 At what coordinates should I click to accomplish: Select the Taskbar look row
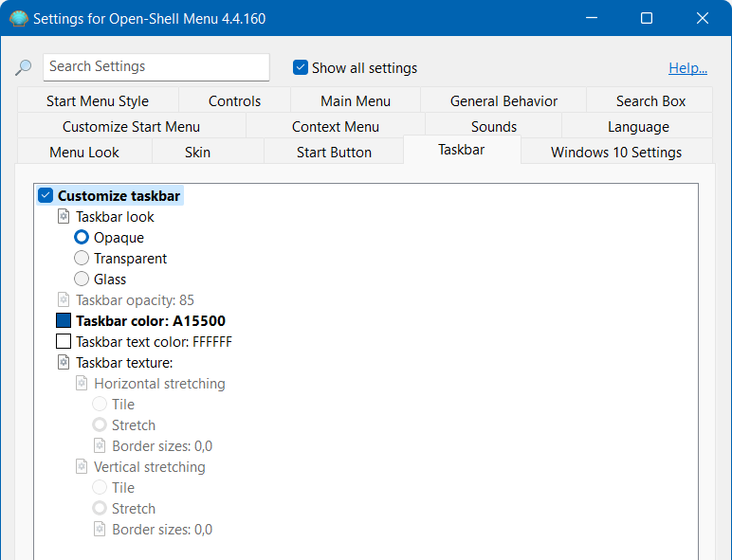coord(115,217)
